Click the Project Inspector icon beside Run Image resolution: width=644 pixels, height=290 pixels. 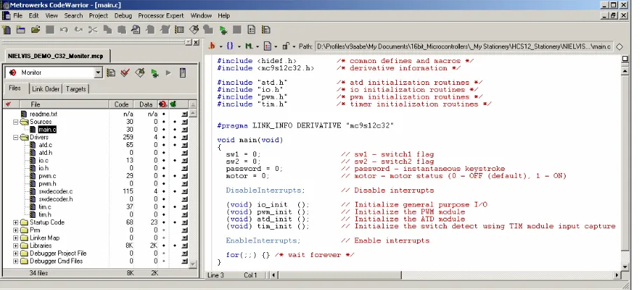tap(183, 73)
